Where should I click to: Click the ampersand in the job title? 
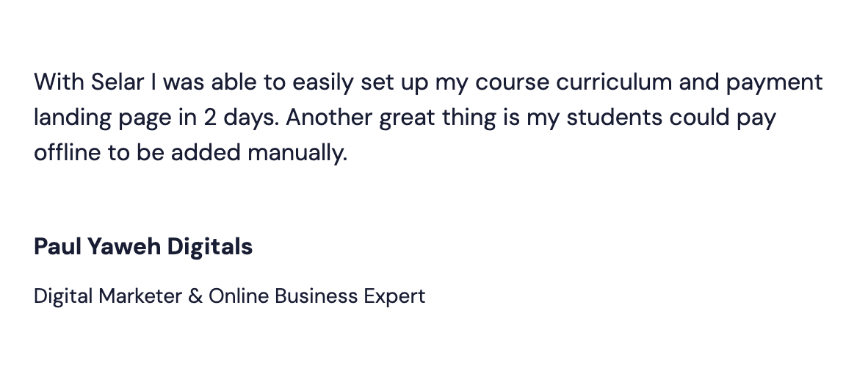click(x=195, y=296)
